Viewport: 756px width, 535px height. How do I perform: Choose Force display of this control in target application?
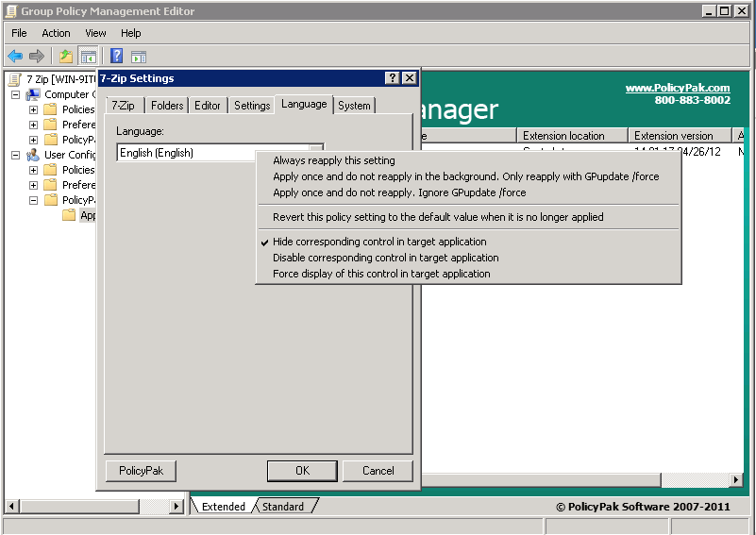click(381, 274)
